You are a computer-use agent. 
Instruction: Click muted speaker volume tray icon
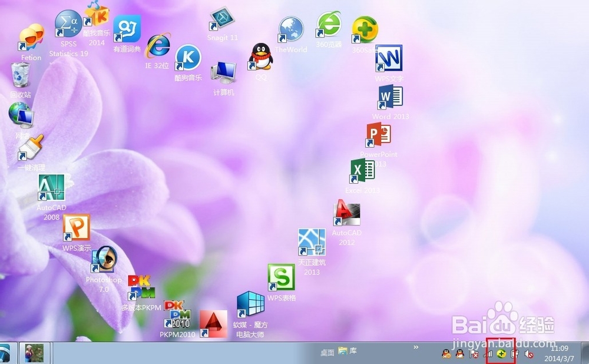coord(529,354)
